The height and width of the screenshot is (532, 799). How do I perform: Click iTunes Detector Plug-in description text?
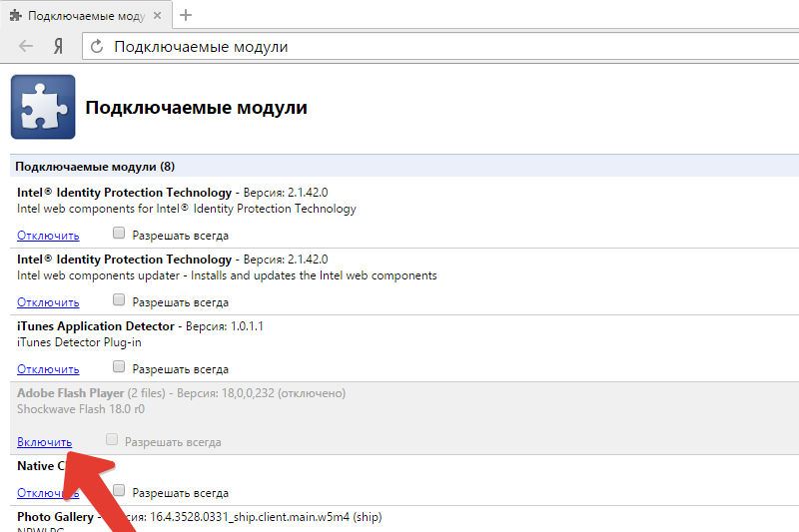pos(79,342)
